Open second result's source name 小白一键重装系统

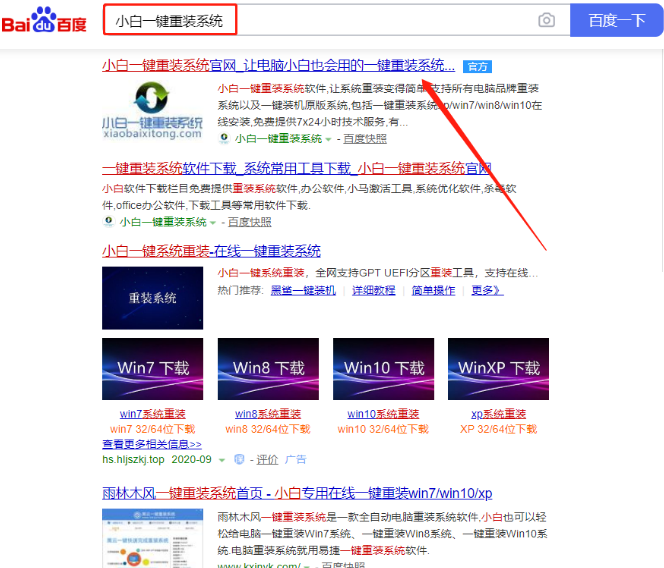pos(163,222)
